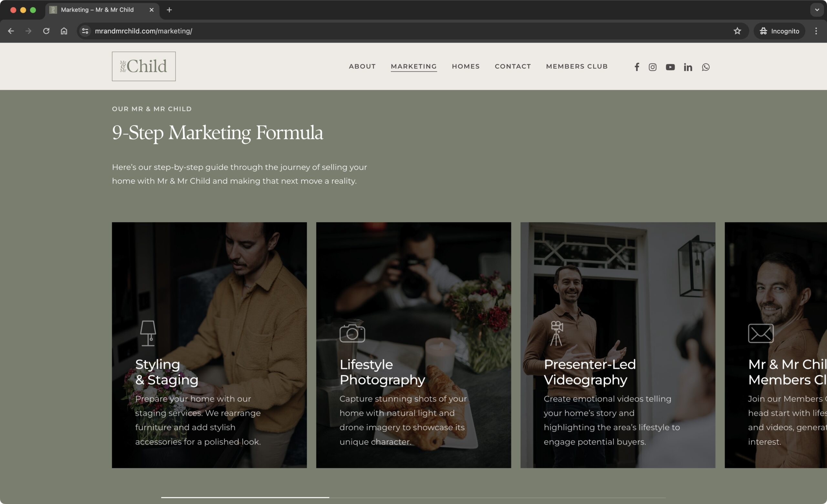The height and width of the screenshot is (504, 827).
Task: Expand the tab search dropdown arrow
Action: point(817,10)
